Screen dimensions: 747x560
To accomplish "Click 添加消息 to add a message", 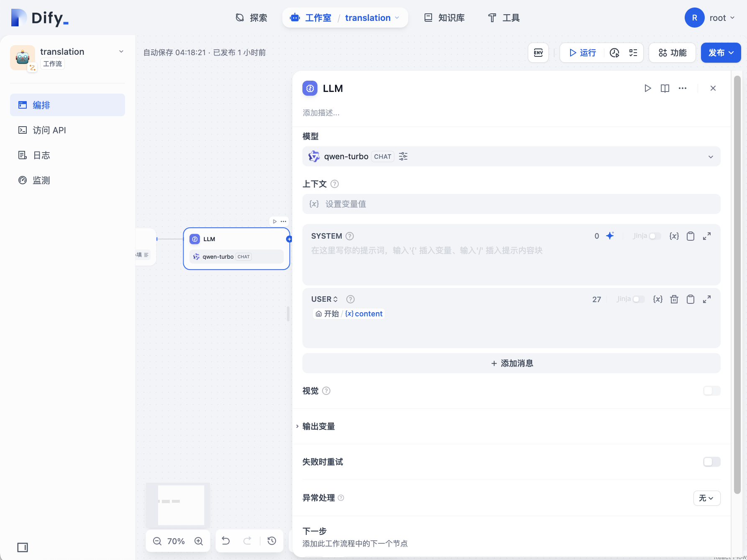I will [511, 363].
